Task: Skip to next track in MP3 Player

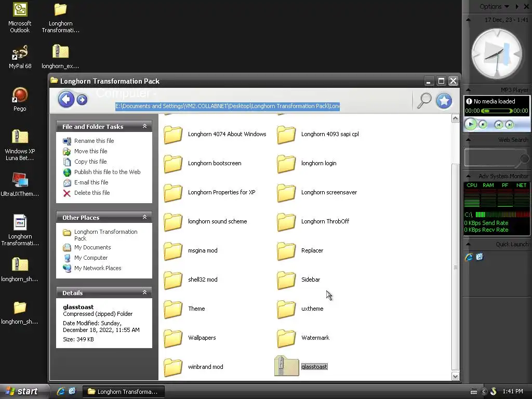Action: 509,125
